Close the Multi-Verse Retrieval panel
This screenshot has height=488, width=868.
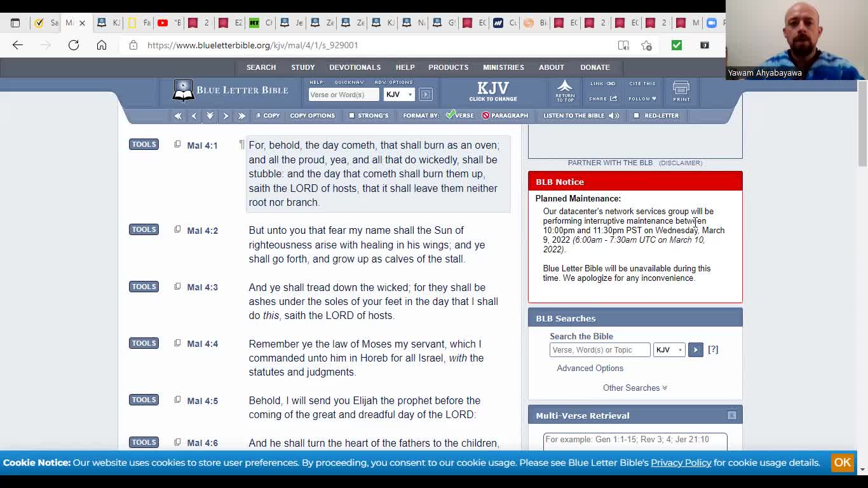pyautogui.click(x=731, y=416)
